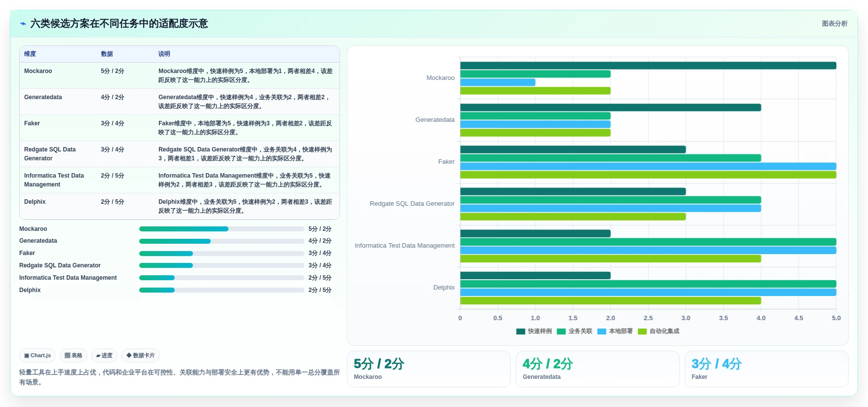
Task: Click Redgate SQL Data Generator progress bar
Action: (x=222, y=265)
